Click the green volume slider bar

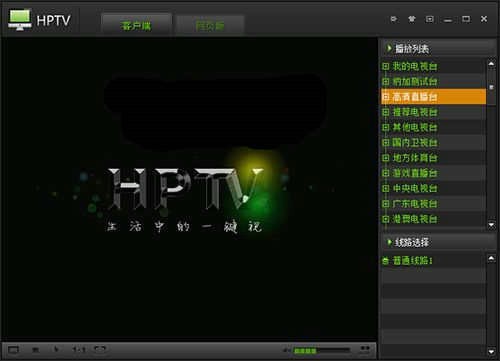322,350
